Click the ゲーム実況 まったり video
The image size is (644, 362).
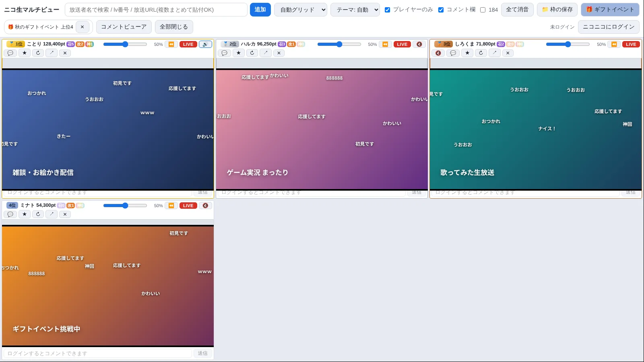click(x=322, y=129)
